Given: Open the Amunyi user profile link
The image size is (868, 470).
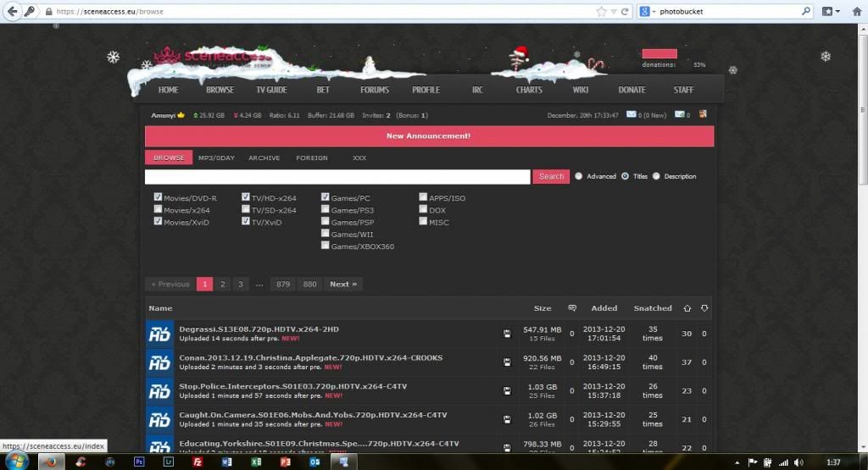Looking at the screenshot, I should pyautogui.click(x=164, y=115).
